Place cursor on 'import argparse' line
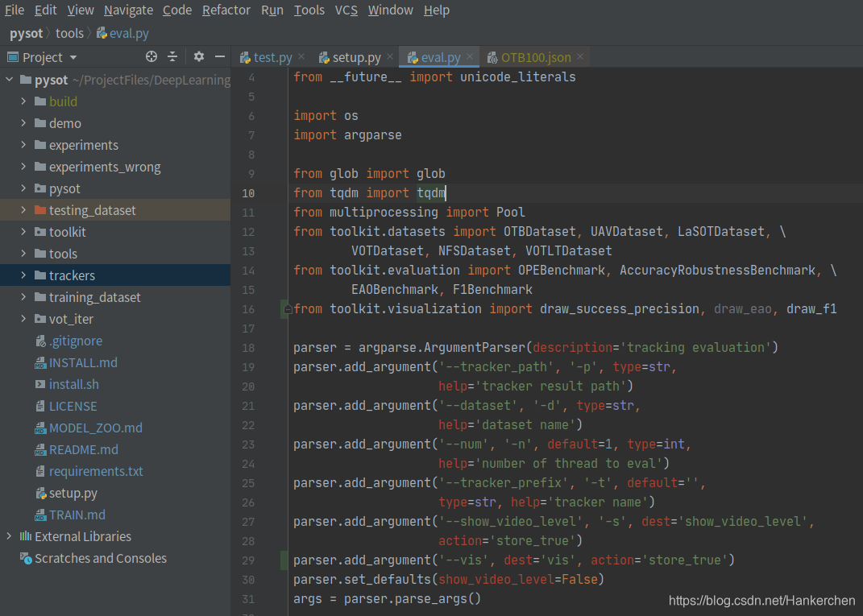The height and width of the screenshot is (616, 863). [347, 135]
